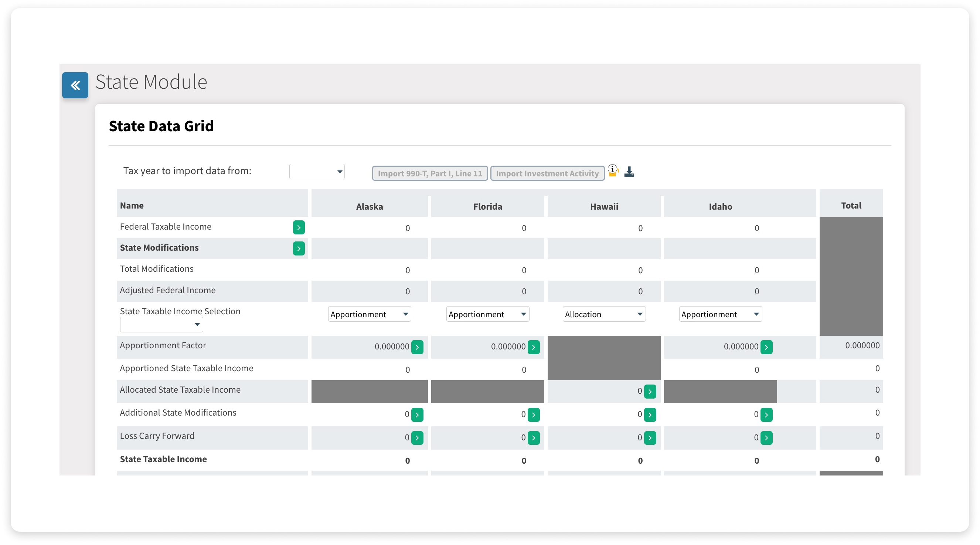980x545 pixels.
Task: Open Florida Apportionment Factor detail arrow
Action: [x=534, y=347]
